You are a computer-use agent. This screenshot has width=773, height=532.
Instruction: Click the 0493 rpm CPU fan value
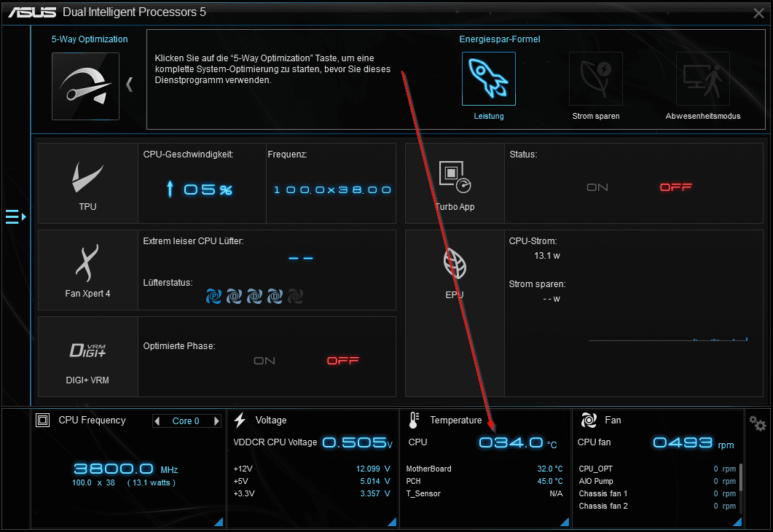pos(693,443)
